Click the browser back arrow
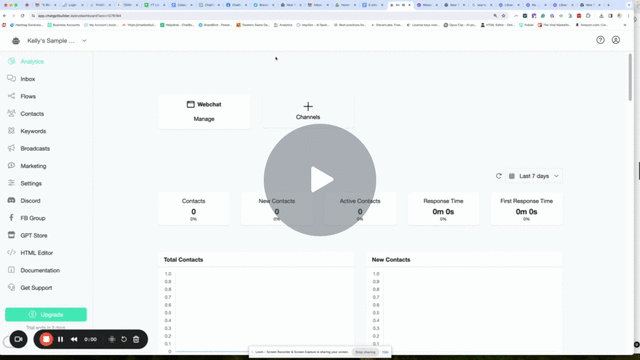Viewport: 640px width, 360px height. pyautogui.click(x=4, y=16)
